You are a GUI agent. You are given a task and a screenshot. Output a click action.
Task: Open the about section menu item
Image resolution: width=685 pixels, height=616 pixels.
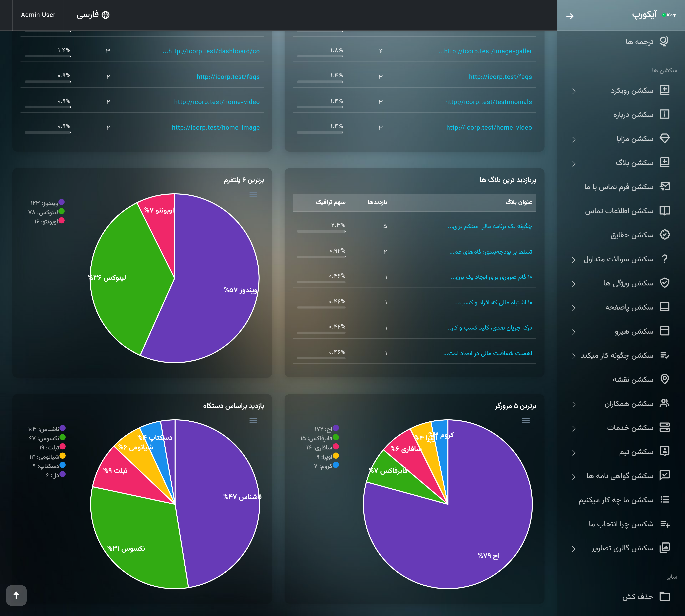click(633, 115)
